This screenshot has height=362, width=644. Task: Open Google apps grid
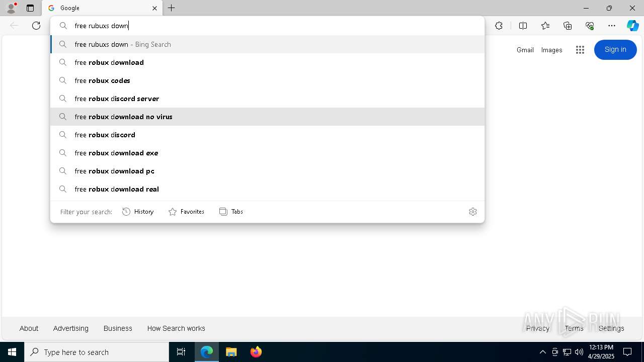(x=580, y=50)
